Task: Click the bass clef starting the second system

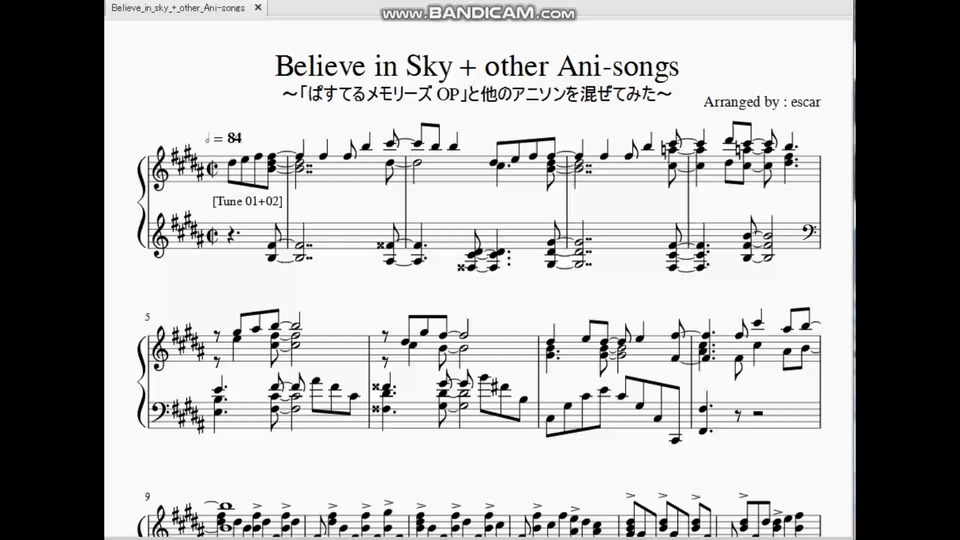Action: pyautogui.click(x=159, y=408)
